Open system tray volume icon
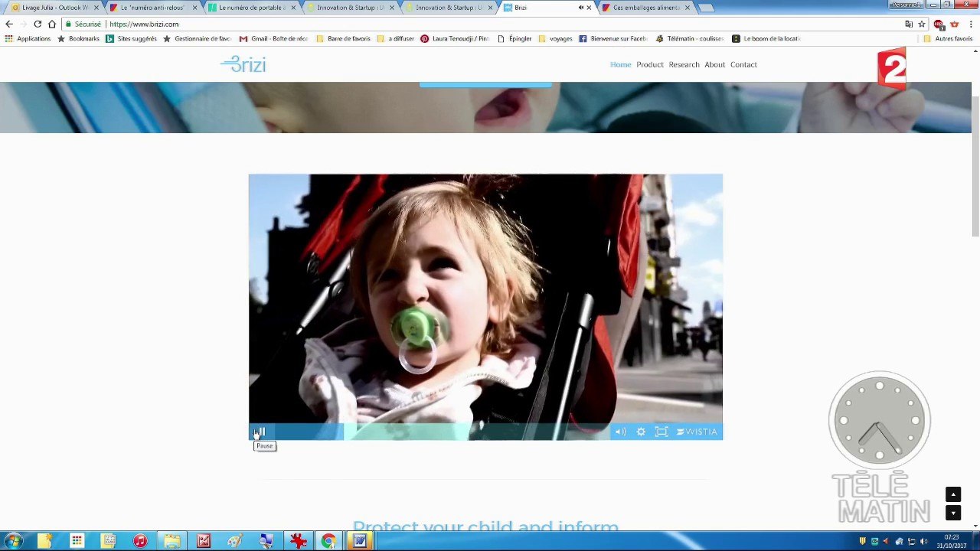980x551 pixels. click(923, 542)
